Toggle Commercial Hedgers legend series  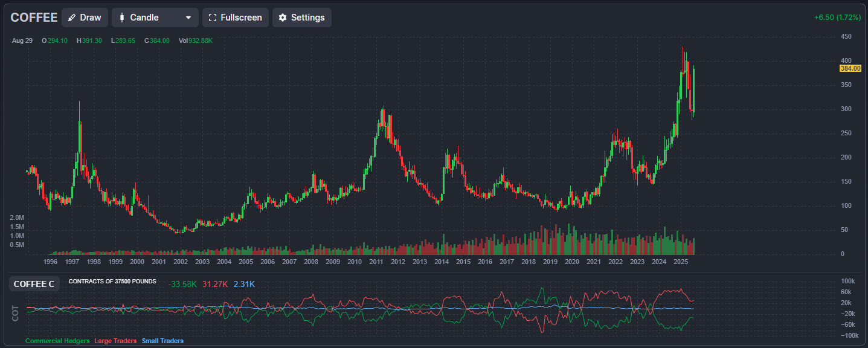point(57,341)
